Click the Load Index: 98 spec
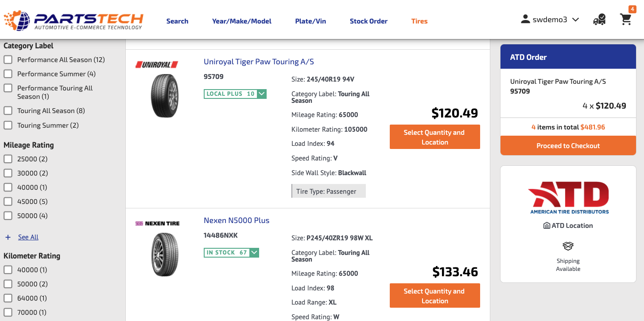The height and width of the screenshot is (321, 644). click(x=313, y=288)
